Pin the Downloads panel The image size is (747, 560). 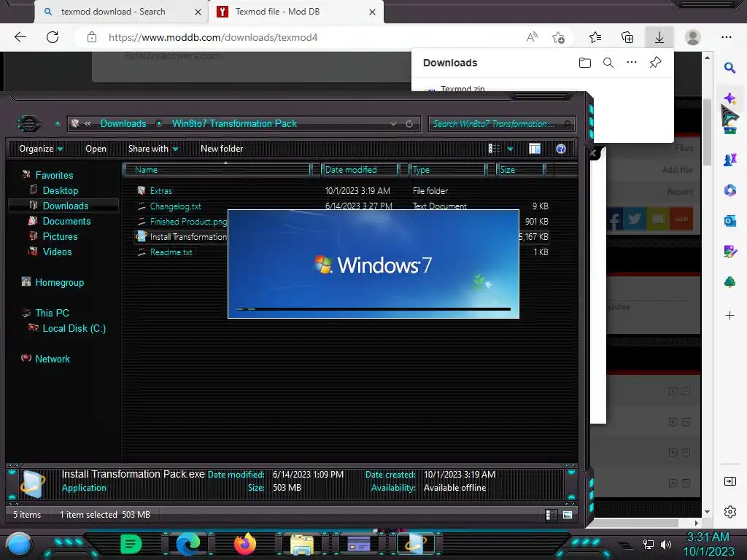[x=656, y=63]
